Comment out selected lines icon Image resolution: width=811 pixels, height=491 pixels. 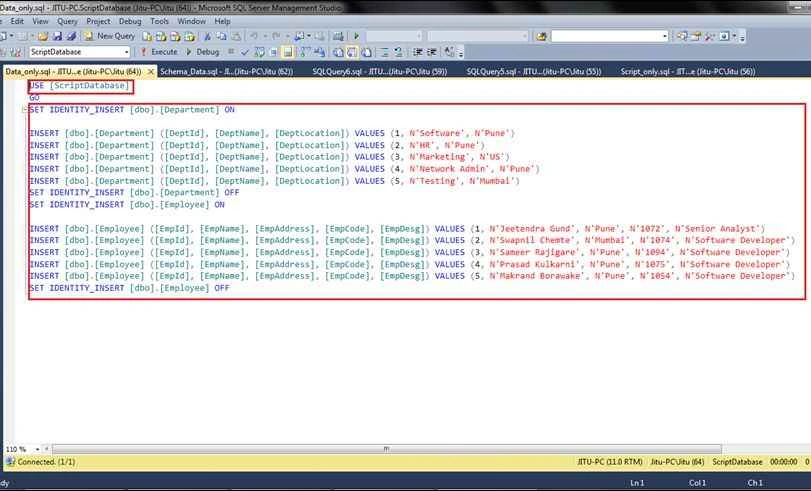point(384,52)
